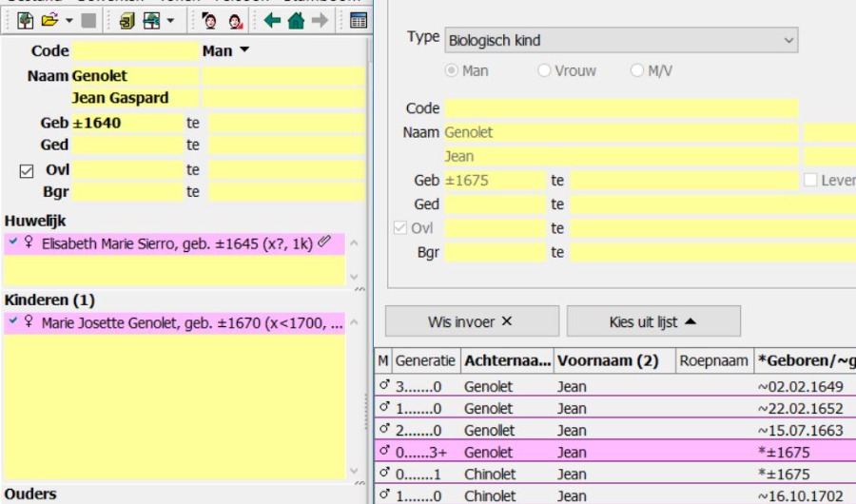Viewport: 856px width, 504px height.
Task: Click the yellow server/database toolbar icon
Action: 126,20
